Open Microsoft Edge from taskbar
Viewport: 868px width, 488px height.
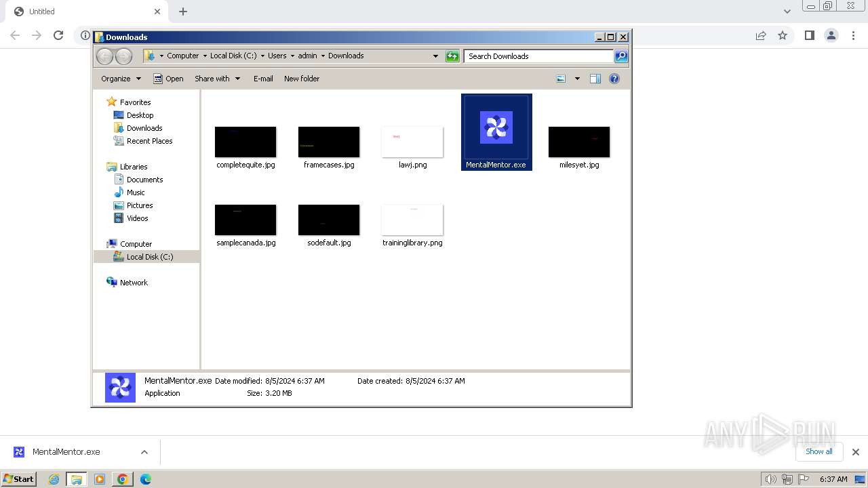click(145, 479)
